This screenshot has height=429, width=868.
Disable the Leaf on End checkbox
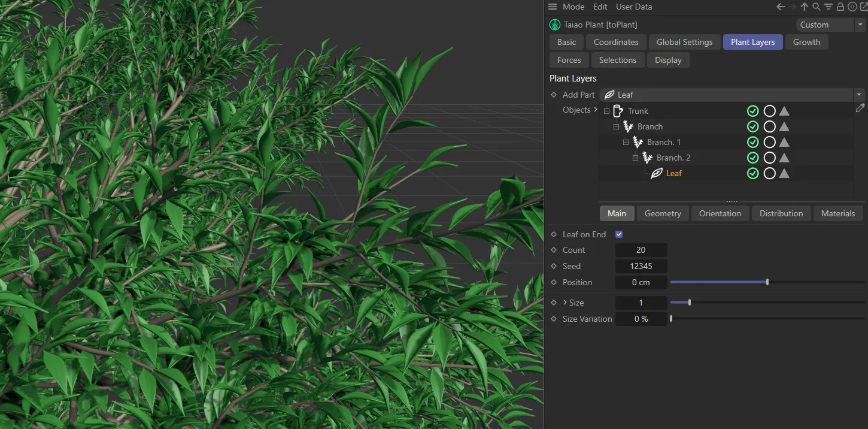619,234
